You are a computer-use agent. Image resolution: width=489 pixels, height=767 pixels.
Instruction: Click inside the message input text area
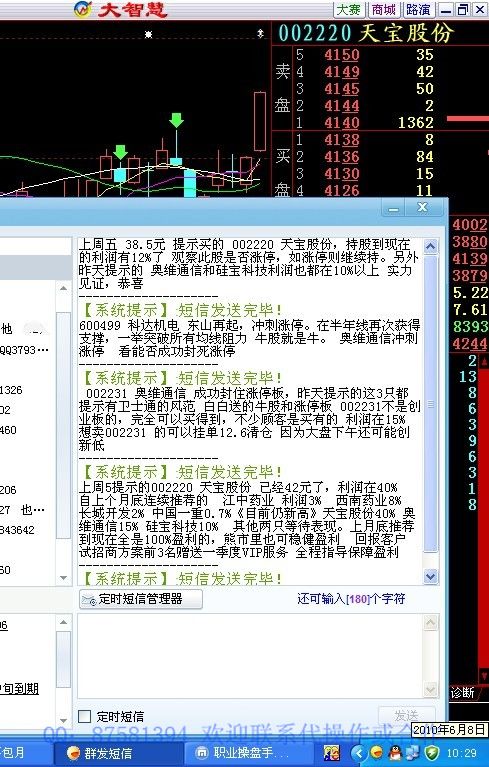coord(250,656)
